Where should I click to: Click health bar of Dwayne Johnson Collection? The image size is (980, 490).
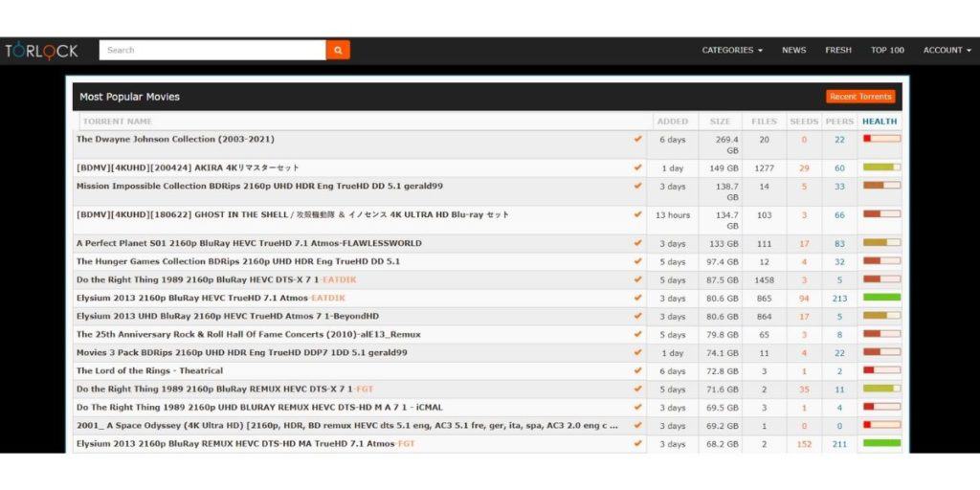tap(881, 139)
